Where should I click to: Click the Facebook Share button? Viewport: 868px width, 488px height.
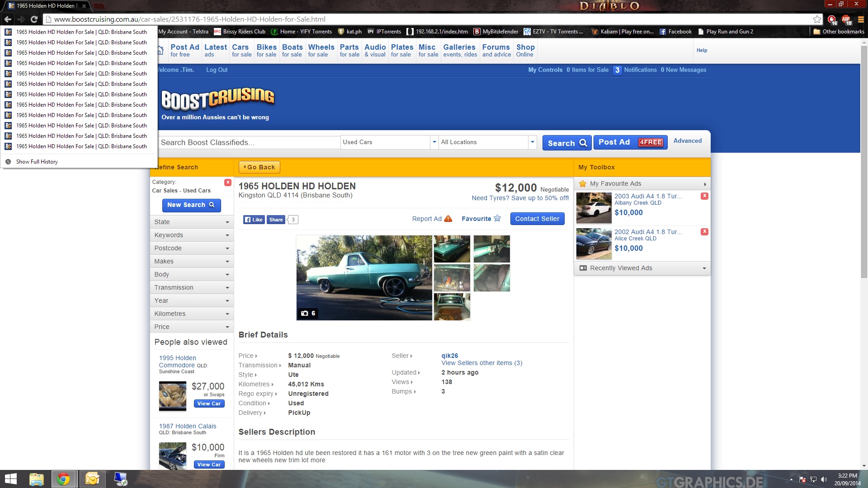click(276, 220)
